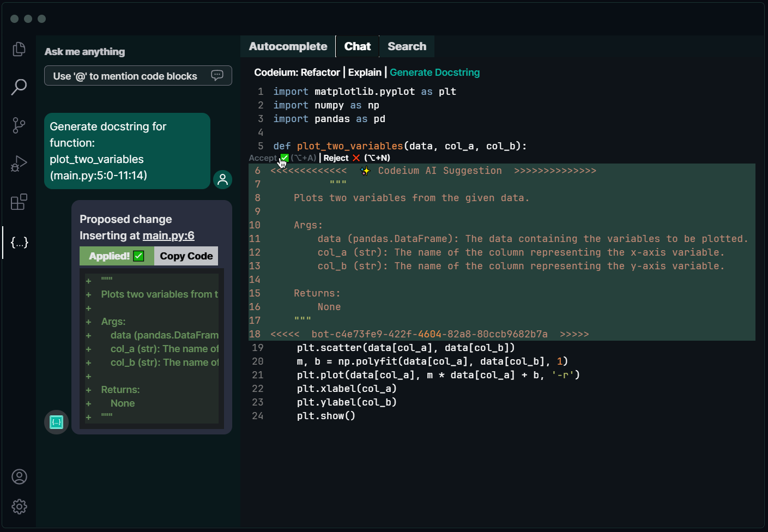Click the 'Generate docstring for function' message bubble
This screenshot has width=768, height=532.
(x=127, y=151)
